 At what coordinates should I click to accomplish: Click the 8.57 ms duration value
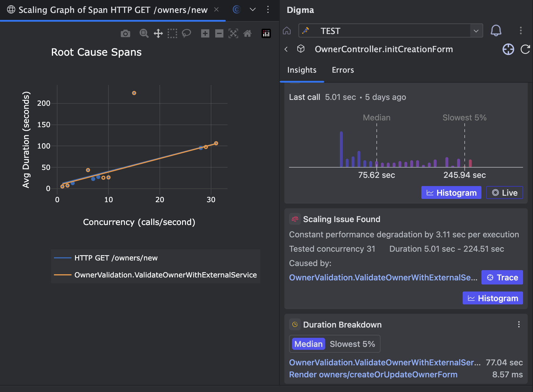507,374
